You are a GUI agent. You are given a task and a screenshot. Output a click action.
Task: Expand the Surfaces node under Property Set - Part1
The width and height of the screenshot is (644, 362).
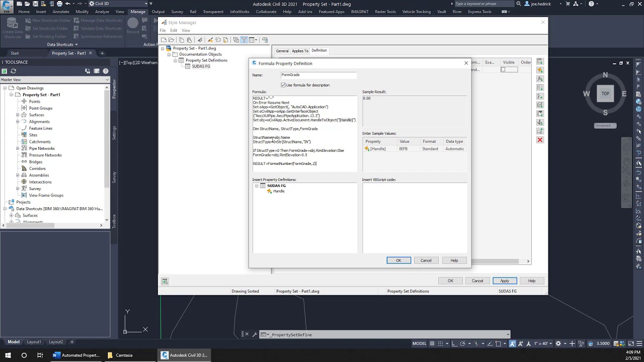tap(18, 115)
